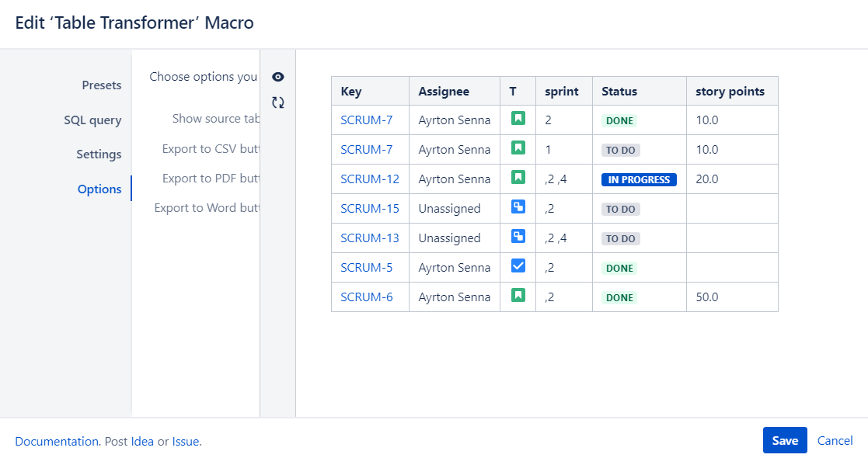Click subtask icon in SCRUM-15 row
This screenshot has height=458, width=868.
coord(518,207)
